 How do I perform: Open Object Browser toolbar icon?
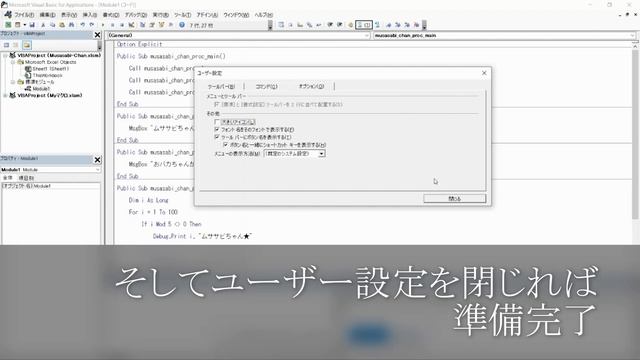tap(161, 25)
